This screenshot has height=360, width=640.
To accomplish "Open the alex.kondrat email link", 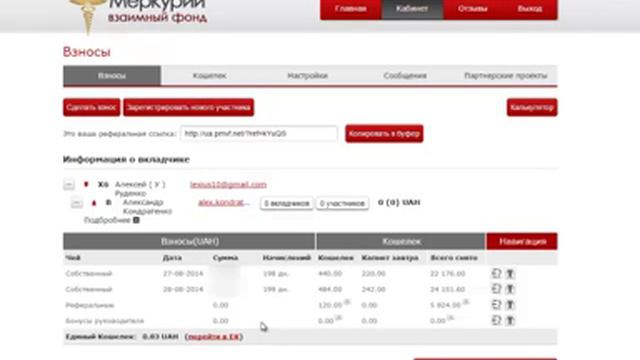I will point(224,202).
